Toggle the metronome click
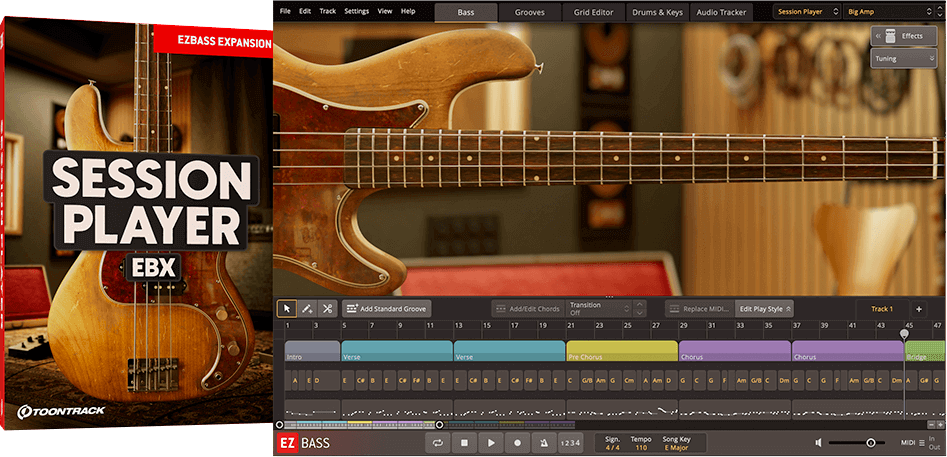 click(543, 442)
